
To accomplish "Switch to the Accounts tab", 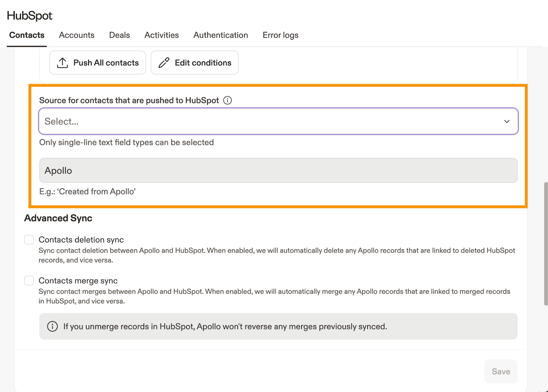I will point(76,35).
